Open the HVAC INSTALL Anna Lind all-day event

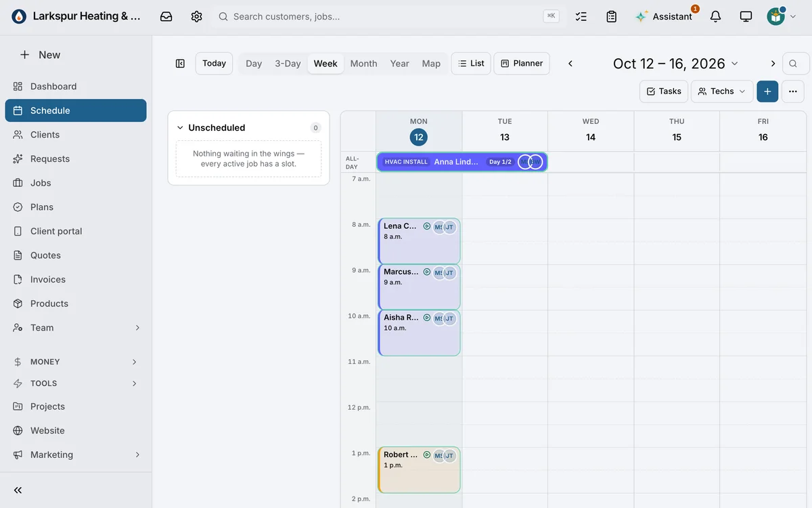(461, 162)
